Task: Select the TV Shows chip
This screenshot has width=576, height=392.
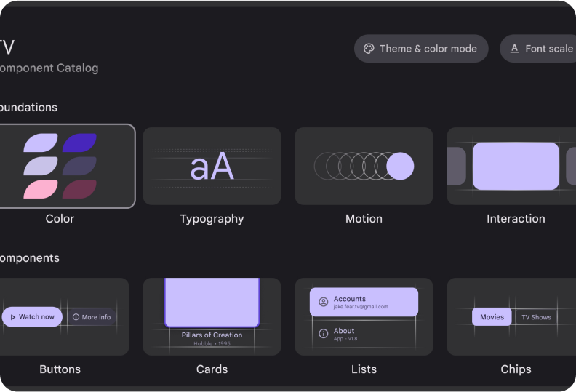Action: pyautogui.click(x=536, y=317)
